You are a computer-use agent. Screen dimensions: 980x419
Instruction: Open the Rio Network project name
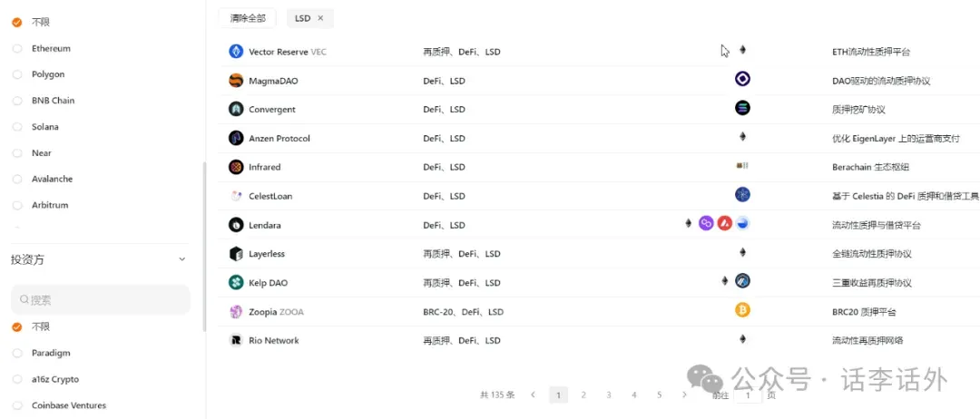274,340
